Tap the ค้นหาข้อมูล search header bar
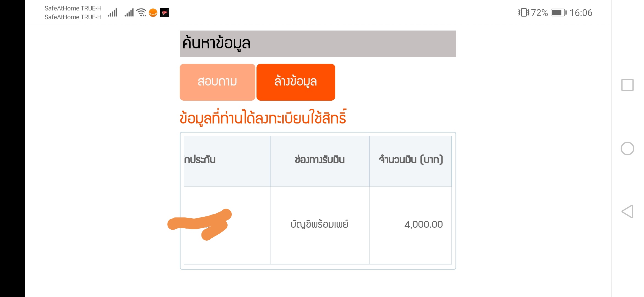Screen dimensions: 644x297 click(x=318, y=44)
